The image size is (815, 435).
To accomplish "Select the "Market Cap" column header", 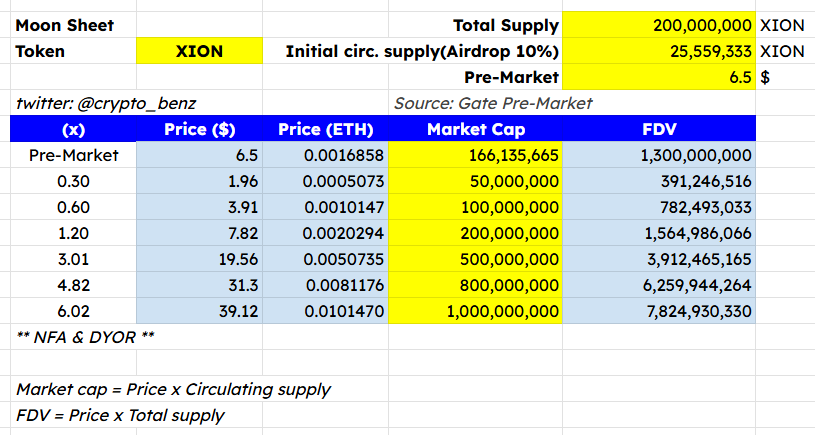I will tap(475, 129).
